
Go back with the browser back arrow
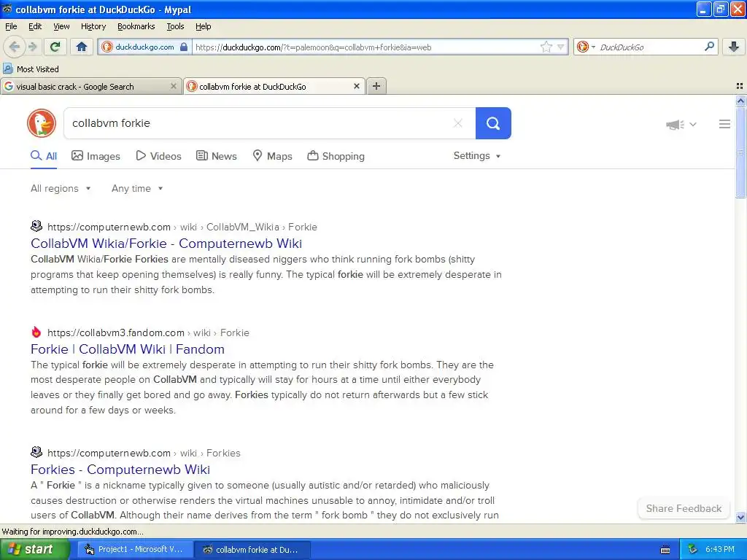click(15, 47)
